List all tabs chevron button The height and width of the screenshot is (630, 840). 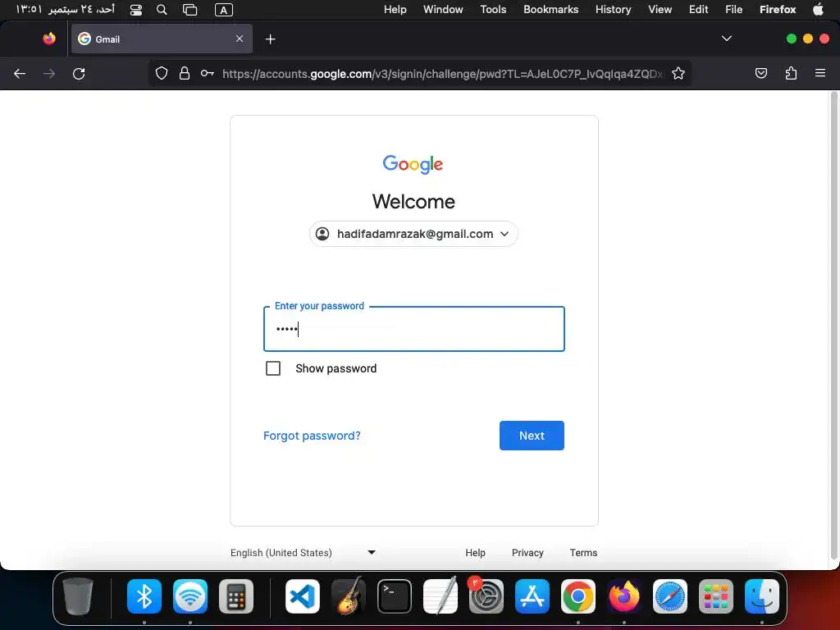(727, 39)
